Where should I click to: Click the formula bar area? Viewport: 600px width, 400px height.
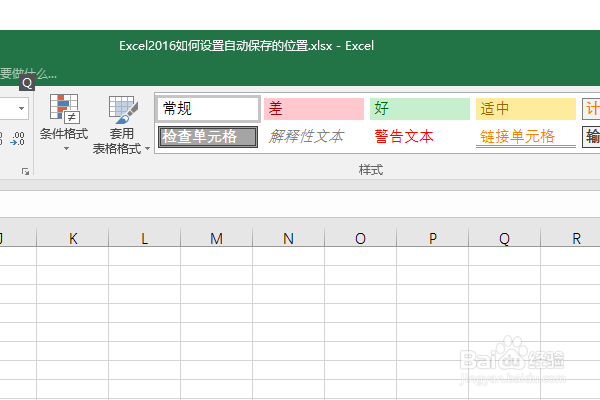coord(300,204)
